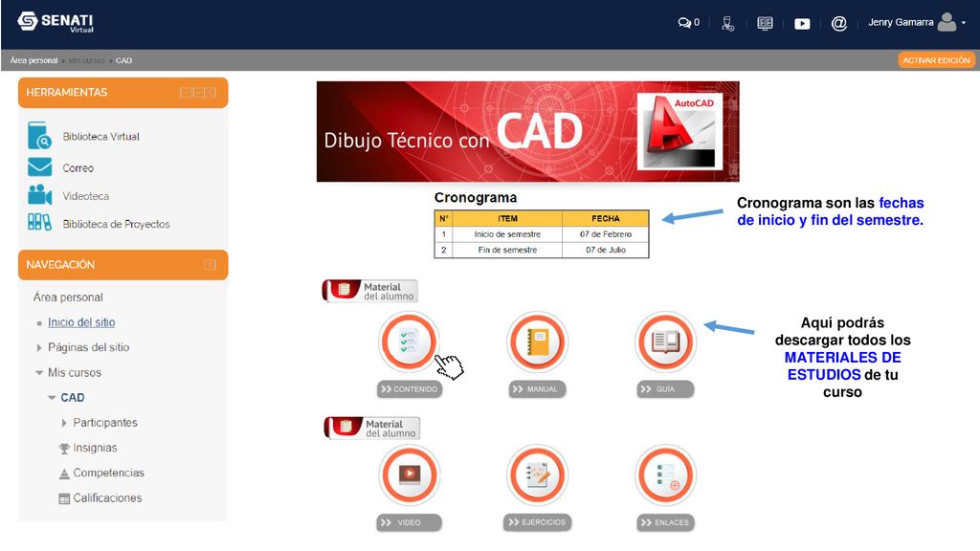The height and width of the screenshot is (551, 980).
Task: Click the Cronograma heading
Action: click(x=476, y=197)
